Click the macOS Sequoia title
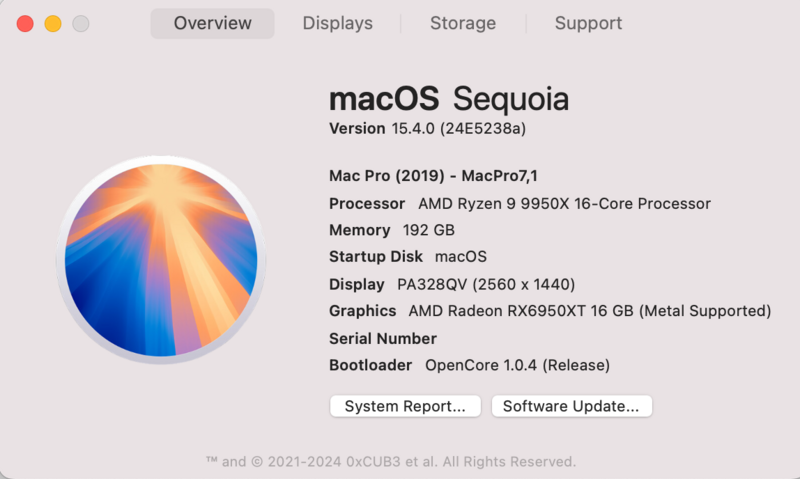This screenshot has width=800, height=479. tap(449, 98)
